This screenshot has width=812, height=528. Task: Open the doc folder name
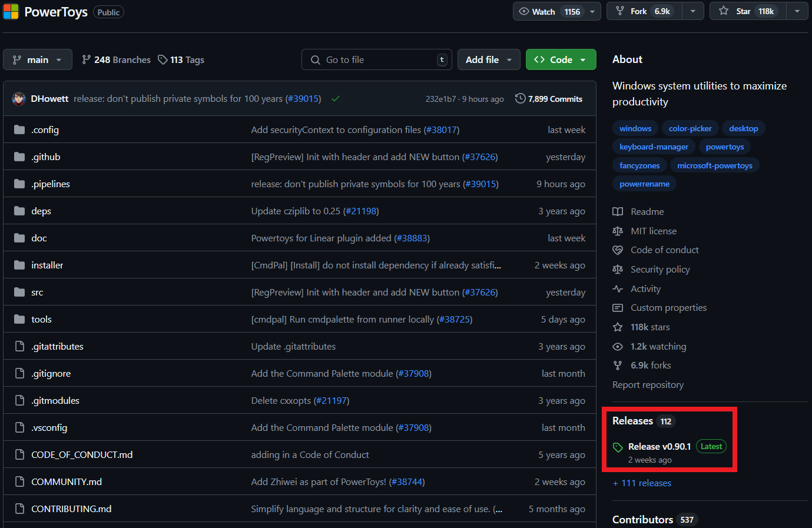39,238
